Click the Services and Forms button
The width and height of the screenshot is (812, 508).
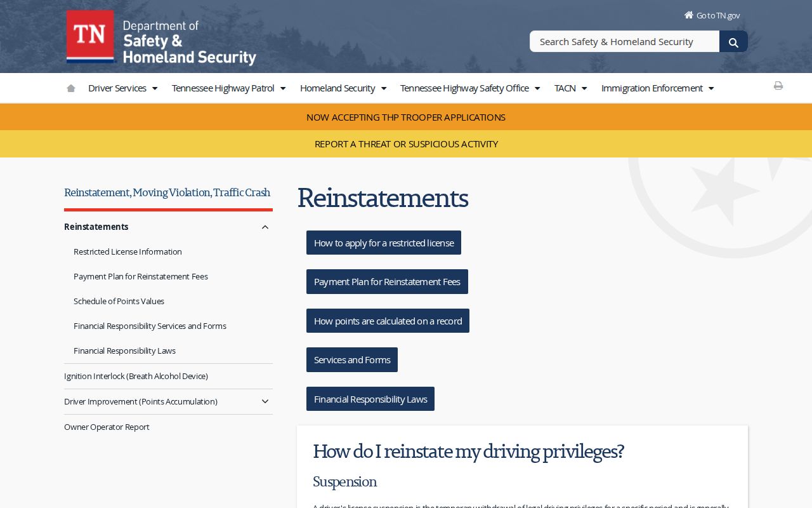352,360
